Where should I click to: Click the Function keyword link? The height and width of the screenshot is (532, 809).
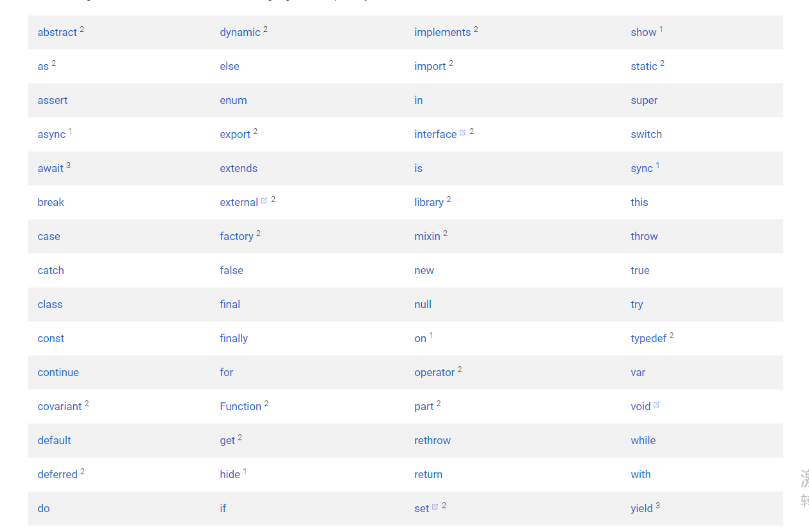point(240,406)
